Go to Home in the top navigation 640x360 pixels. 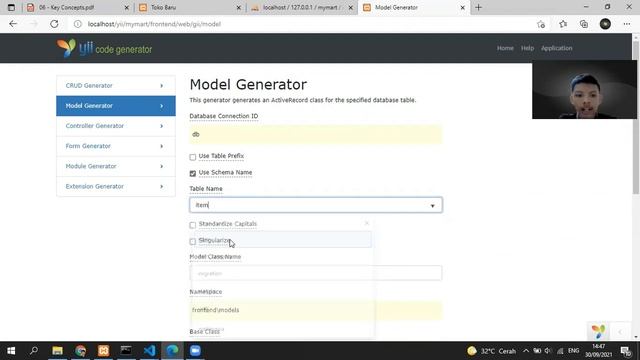pyautogui.click(x=505, y=48)
